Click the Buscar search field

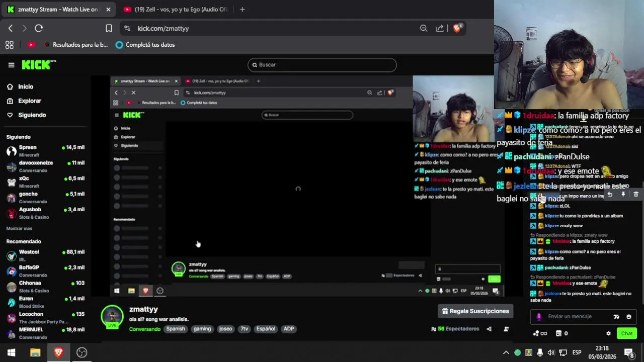tap(322, 65)
